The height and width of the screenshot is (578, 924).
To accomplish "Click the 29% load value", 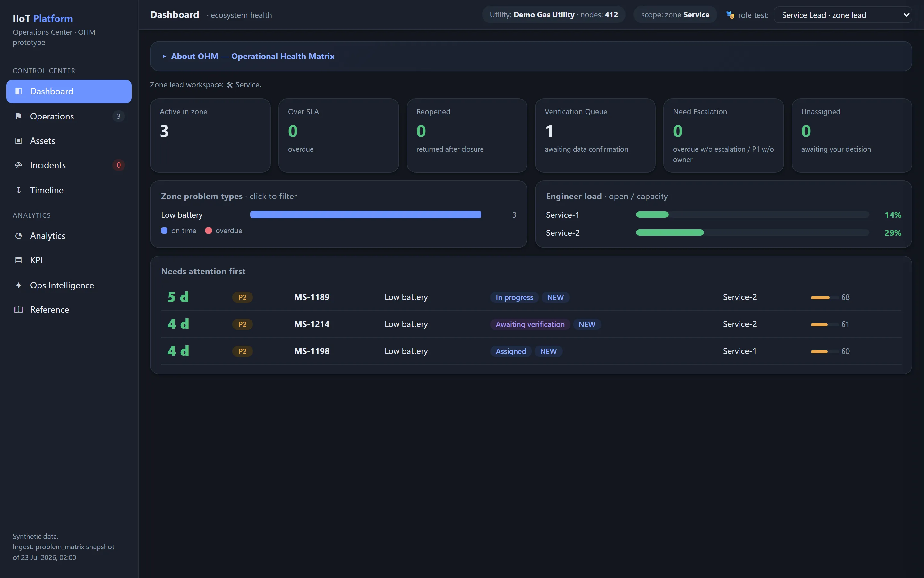I will (893, 233).
